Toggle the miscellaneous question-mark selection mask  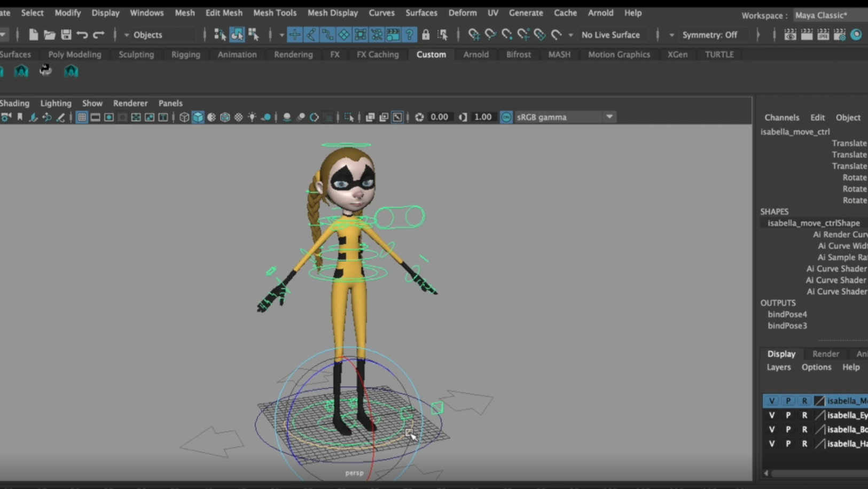409,35
